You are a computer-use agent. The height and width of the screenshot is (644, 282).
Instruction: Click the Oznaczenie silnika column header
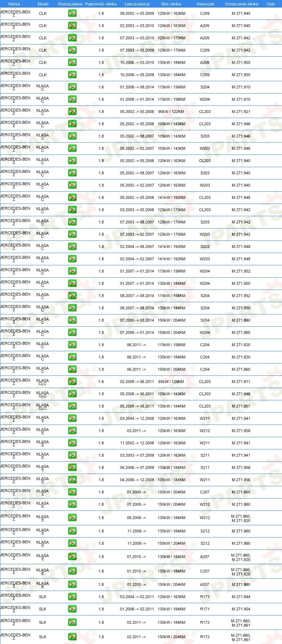click(241, 4)
